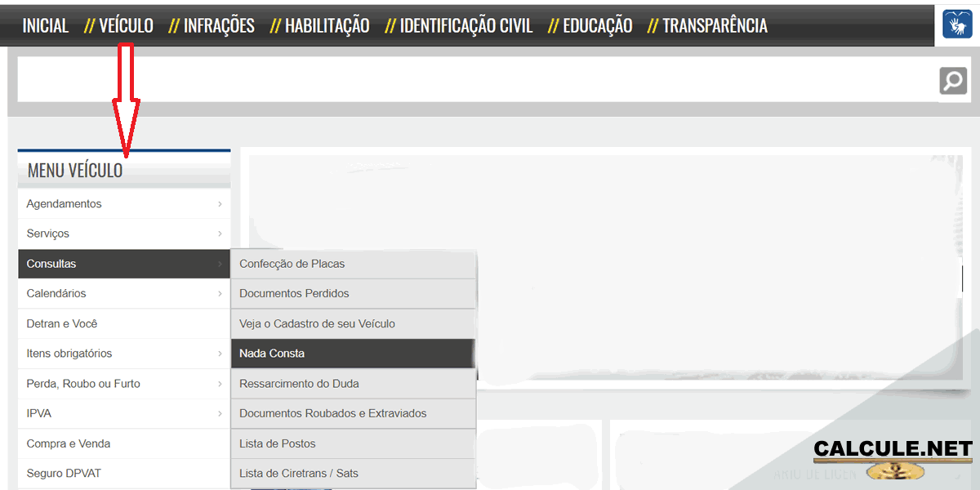Screen dimensions: 980x490
Task: Choose Documentos Roubados e Extraviados
Action: point(353,413)
